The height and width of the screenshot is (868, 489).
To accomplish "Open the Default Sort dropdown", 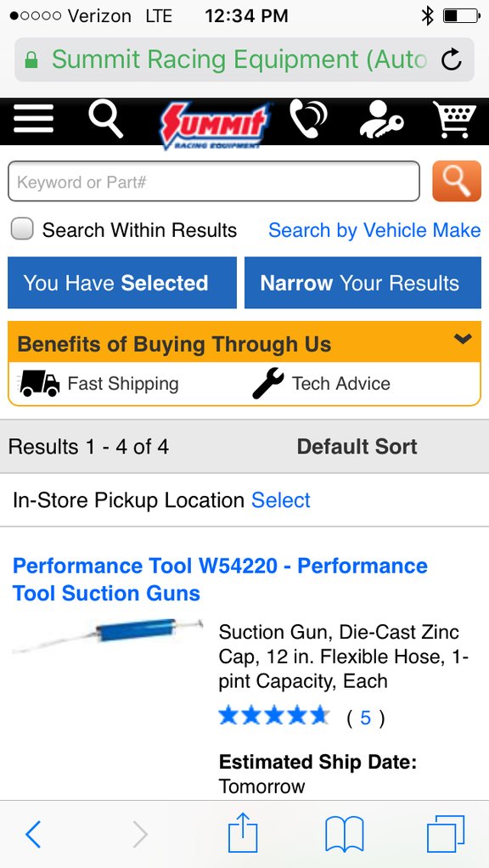I will point(357,447).
